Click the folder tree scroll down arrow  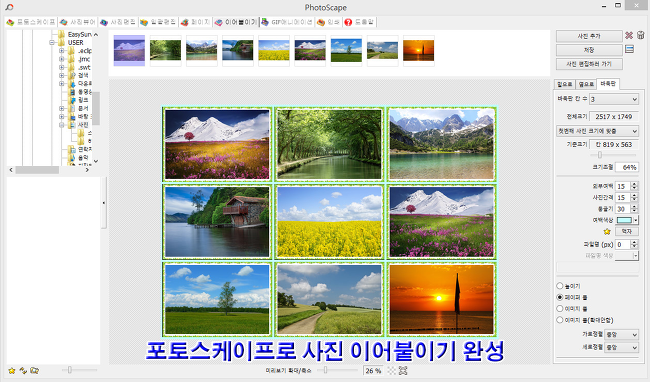[x=96, y=161]
